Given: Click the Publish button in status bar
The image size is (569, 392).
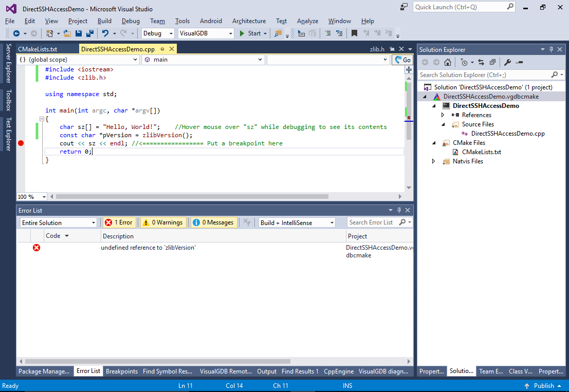Looking at the screenshot, I should (x=543, y=386).
